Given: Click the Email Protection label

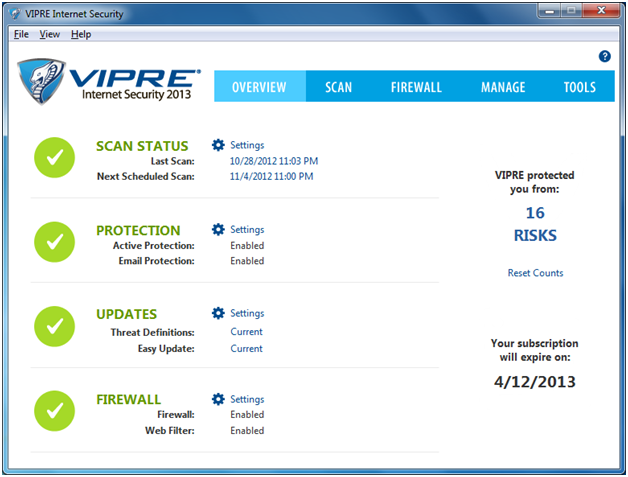Looking at the screenshot, I should pos(157,261).
